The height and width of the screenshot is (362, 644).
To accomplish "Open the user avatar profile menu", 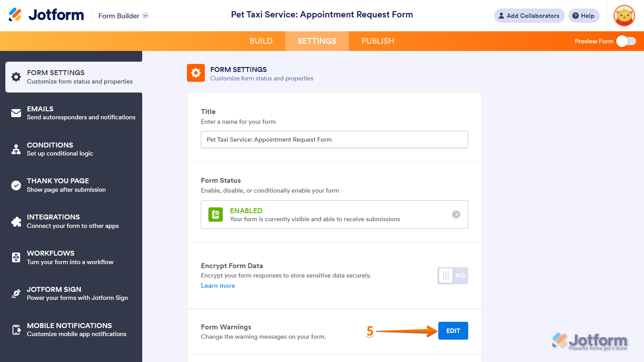I will (x=624, y=16).
